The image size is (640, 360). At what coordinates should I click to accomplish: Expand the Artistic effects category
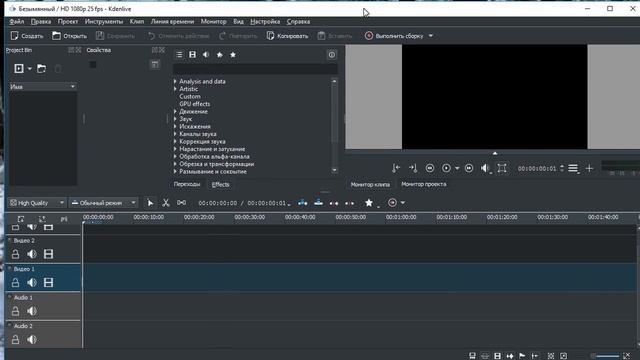(x=175, y=89)
